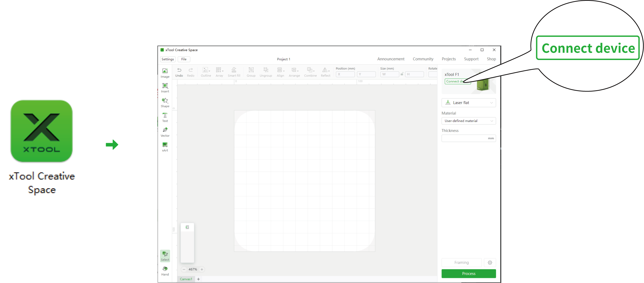Viewport: 644px width, 283px height.
Task: Open the Combine options
Action: [x=310, y=72]
